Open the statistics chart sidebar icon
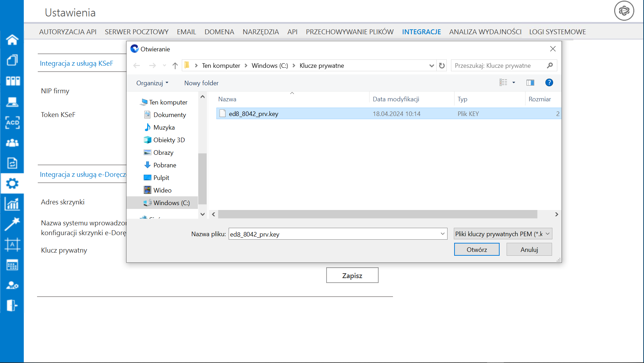This screenshot has width=644, height=363. [x=12, y=204]
